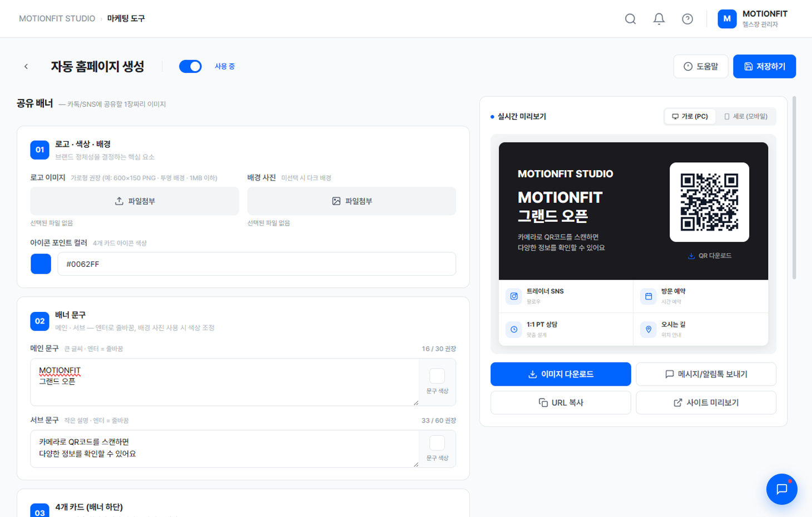Open the search icon in header
Image resolution: width=812 pixels, height=517 pixels.
[630, 19]
